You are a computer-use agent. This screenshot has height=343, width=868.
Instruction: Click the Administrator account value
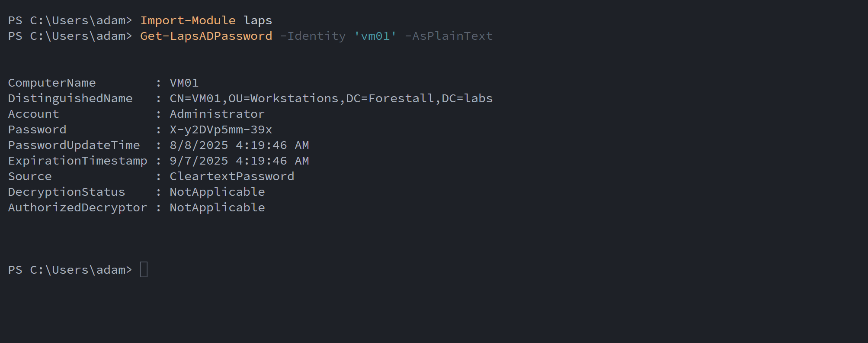(217, 114)
